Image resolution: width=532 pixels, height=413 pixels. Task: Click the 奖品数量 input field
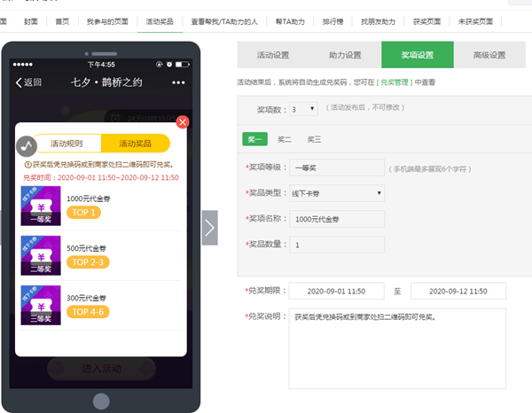pyautogui.click(x=337, y=245)
